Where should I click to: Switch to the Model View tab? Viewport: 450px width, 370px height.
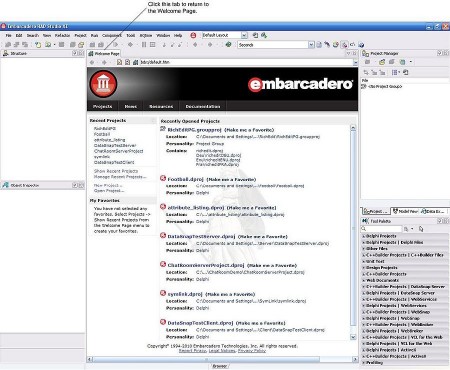point(405,211)
